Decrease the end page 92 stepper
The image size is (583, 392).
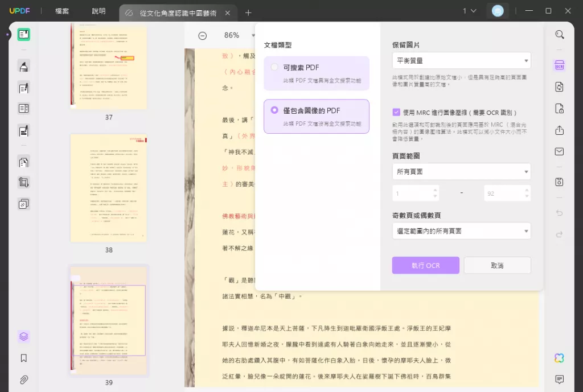(527, 196)
